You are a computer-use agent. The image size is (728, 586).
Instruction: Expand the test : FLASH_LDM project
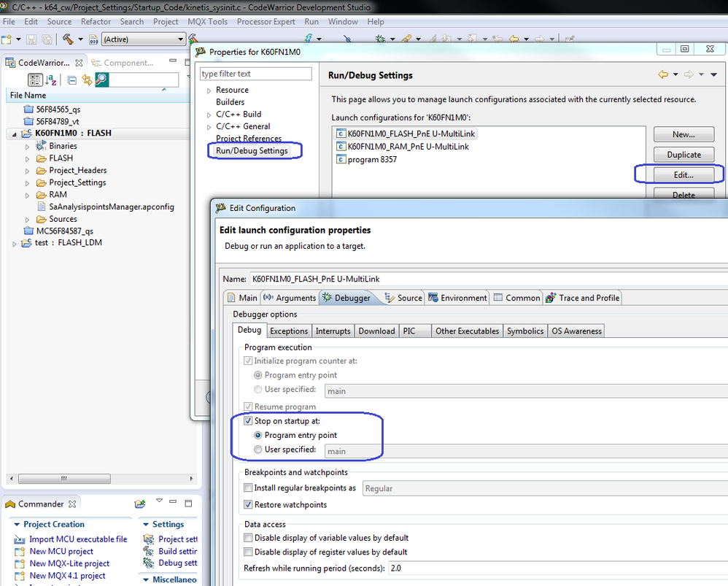(15, 243)
